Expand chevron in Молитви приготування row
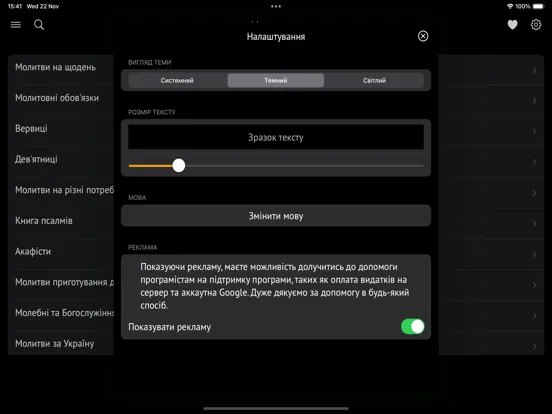Image resolution: width=552 pixels, height=414 pixels. tap(534, 285)
